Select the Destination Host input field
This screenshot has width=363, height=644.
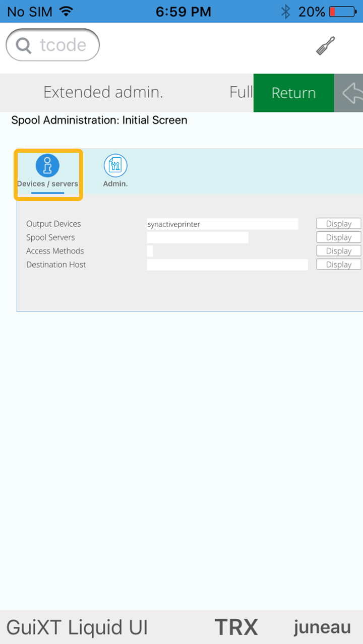click(227, 265)
